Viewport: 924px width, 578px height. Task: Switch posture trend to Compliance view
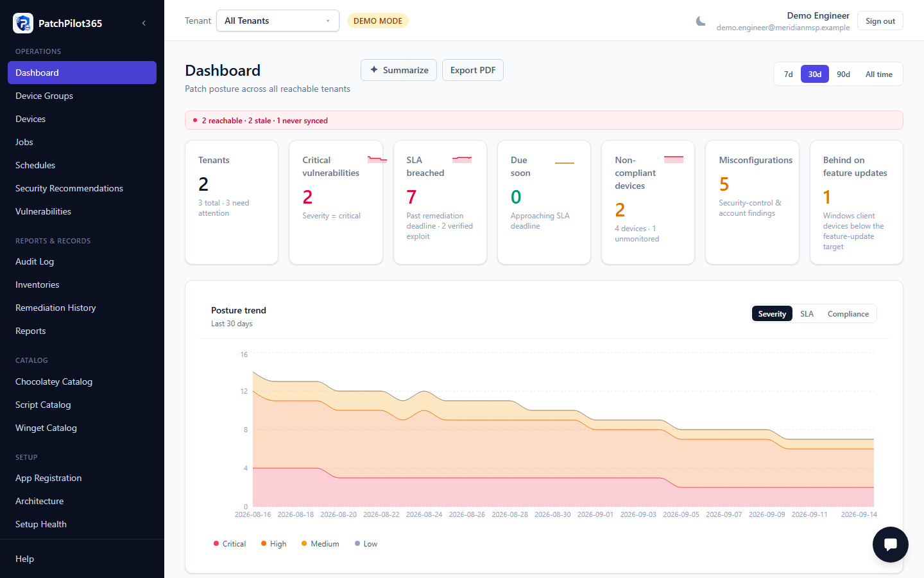[x=848, y=314]
